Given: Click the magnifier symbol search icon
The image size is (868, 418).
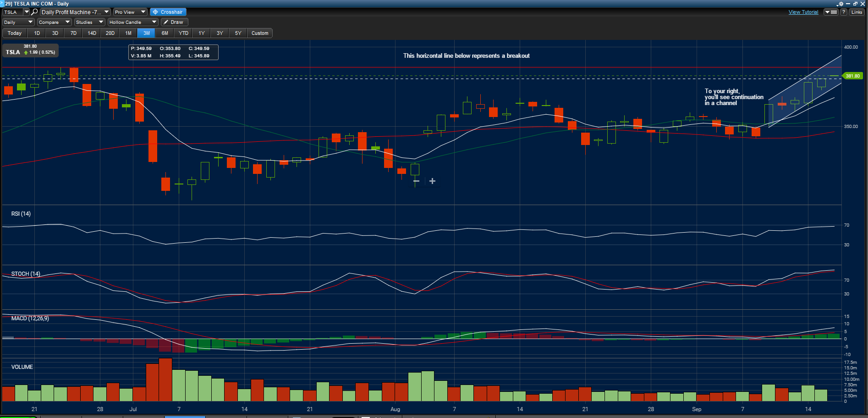Looking at the screenshot, I should pos(34,12).
